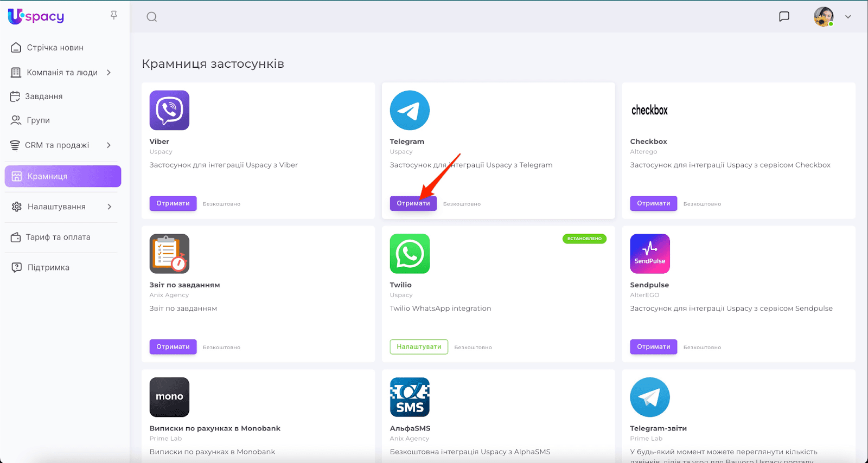Image resolution: width=868 pixels, height=463 pixels.
Task: Click Налаштувати for the Twilio app
Action: click(x=419, y=347)
